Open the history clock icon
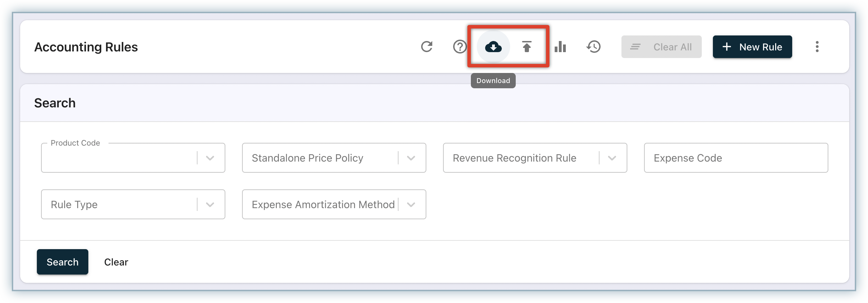The image size is (868, 303). coord(593,47)
